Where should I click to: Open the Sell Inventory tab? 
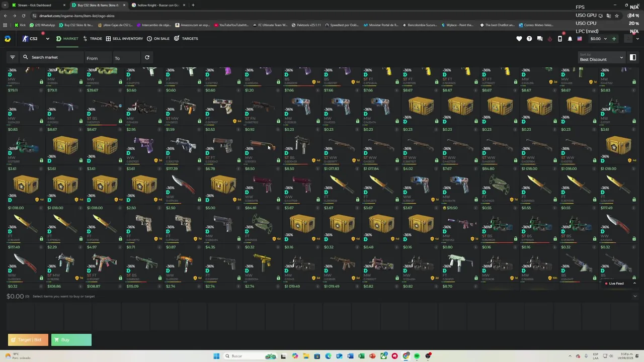pos(124,39)
